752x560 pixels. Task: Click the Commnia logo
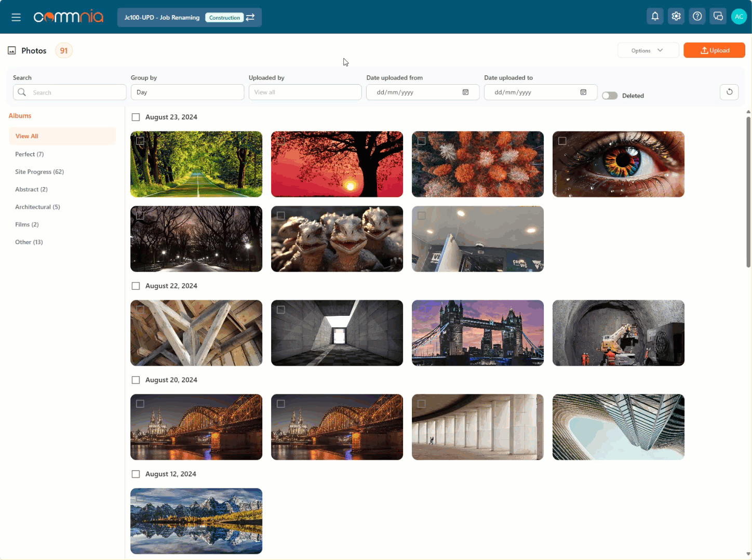68,17
